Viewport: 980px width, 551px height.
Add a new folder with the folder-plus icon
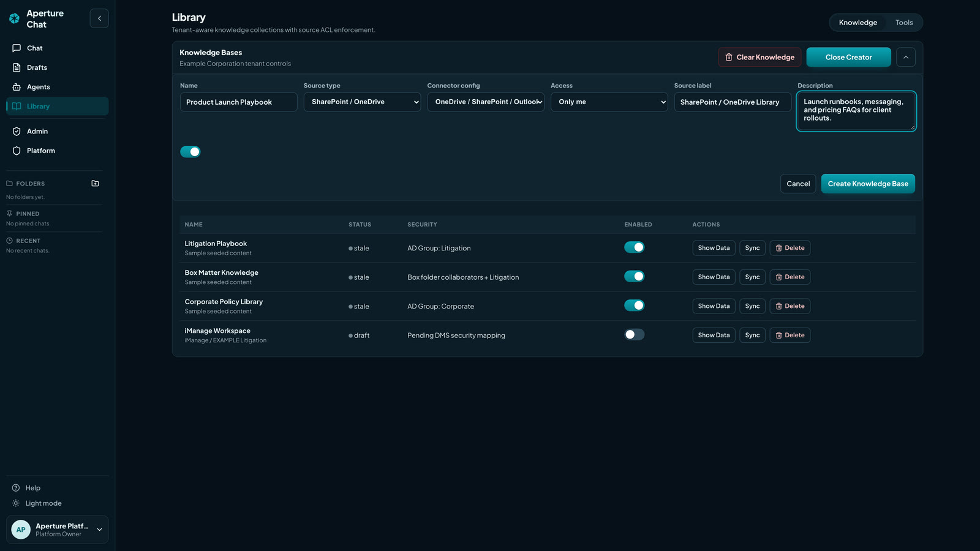pos(95,183)
